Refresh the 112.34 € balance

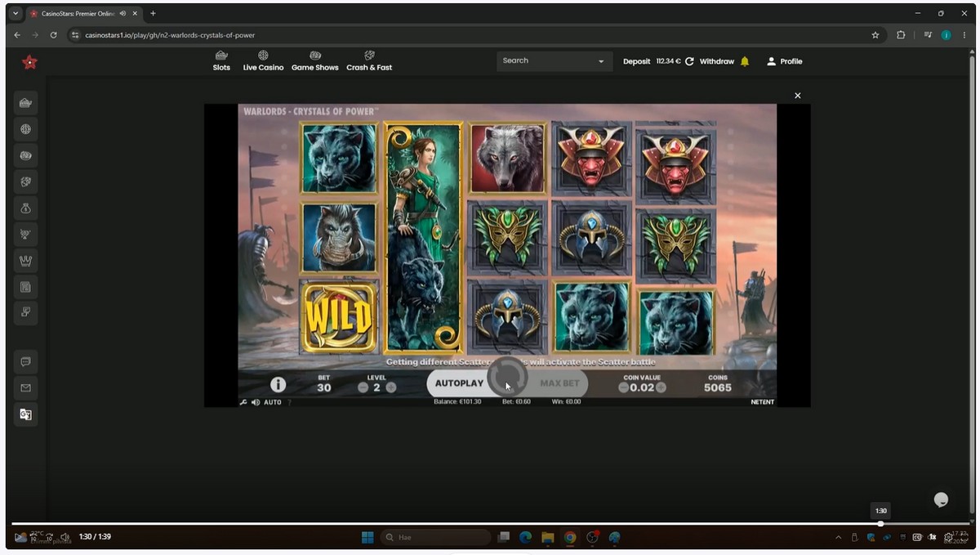point(689,61)
